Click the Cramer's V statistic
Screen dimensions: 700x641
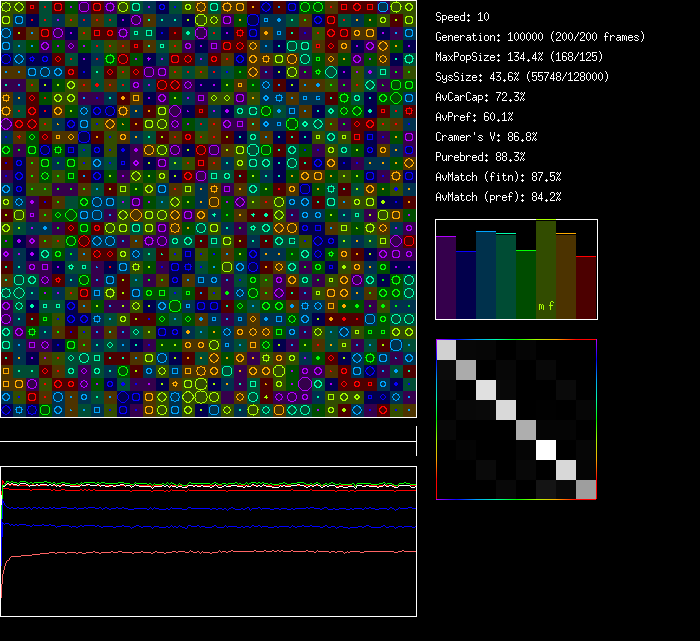487,137
